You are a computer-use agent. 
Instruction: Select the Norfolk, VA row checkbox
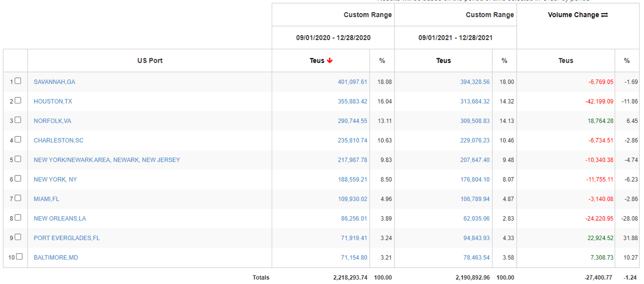(x=18, y=120)
